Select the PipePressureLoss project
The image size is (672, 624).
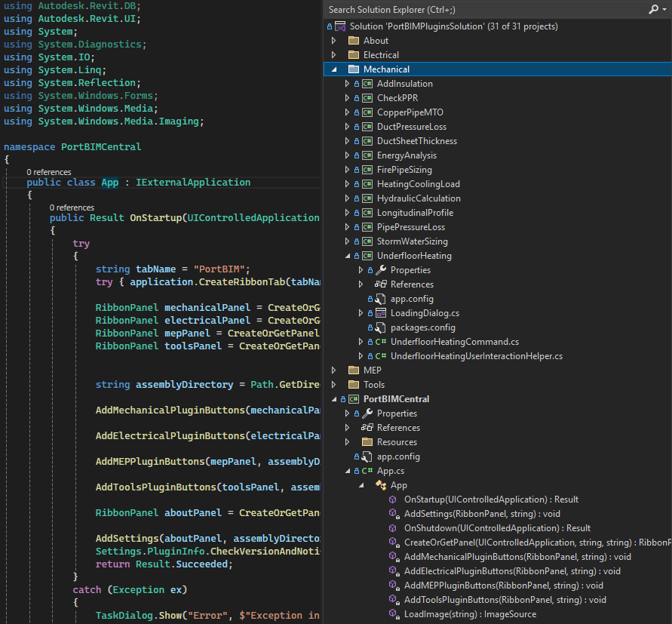pyautogui.click(x=410, y=227)
